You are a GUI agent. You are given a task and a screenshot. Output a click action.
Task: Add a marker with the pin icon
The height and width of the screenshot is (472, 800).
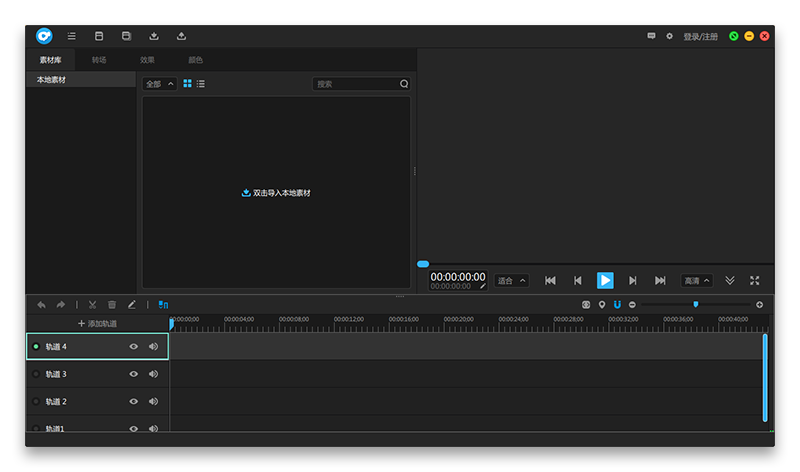tap(602, 305)
